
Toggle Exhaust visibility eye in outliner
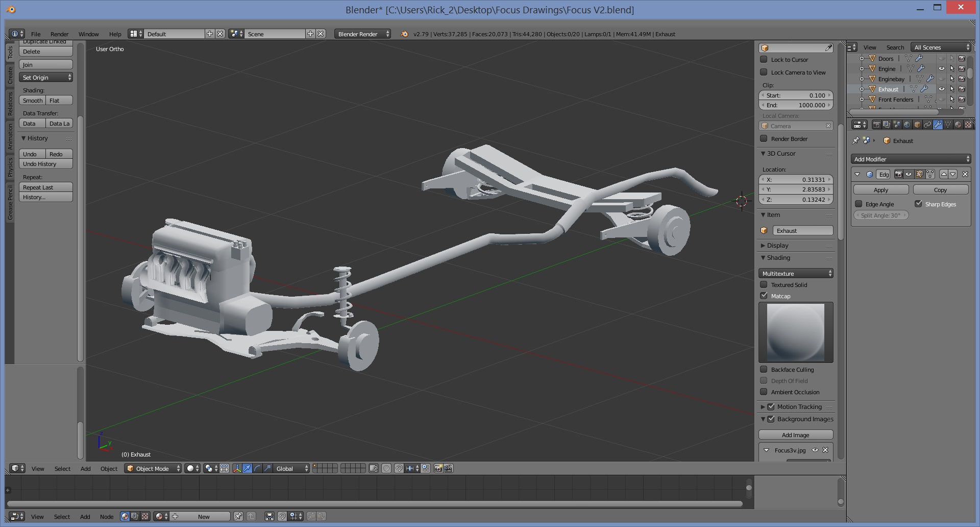pyautogui.click(x=942, y=89)
